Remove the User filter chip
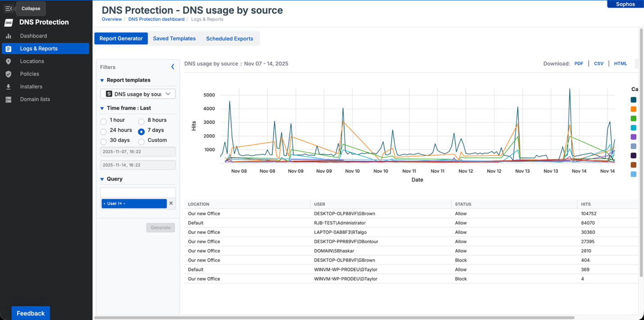 point(171,203)
